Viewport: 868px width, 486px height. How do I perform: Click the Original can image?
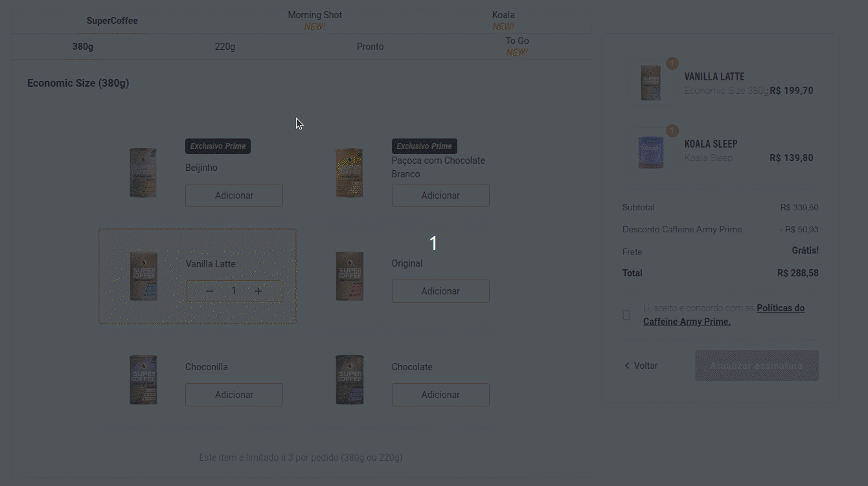(350, 276)
